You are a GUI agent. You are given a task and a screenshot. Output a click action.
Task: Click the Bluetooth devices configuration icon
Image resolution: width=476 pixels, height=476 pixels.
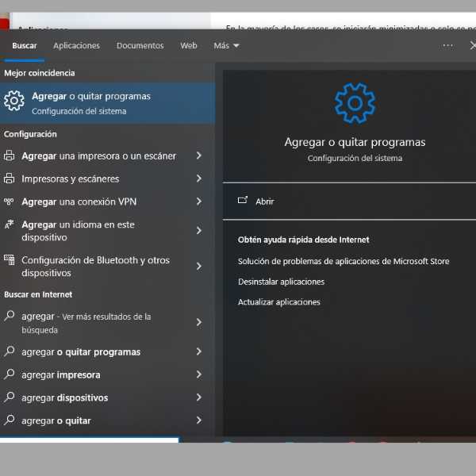click(x=10, y=260)
